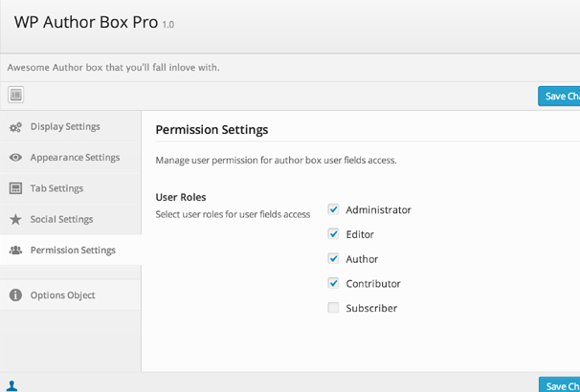This screenshot has width=580, height=392.
Task: Click the tab layout icon beside Tab Settings
Action: click(15, 188)
